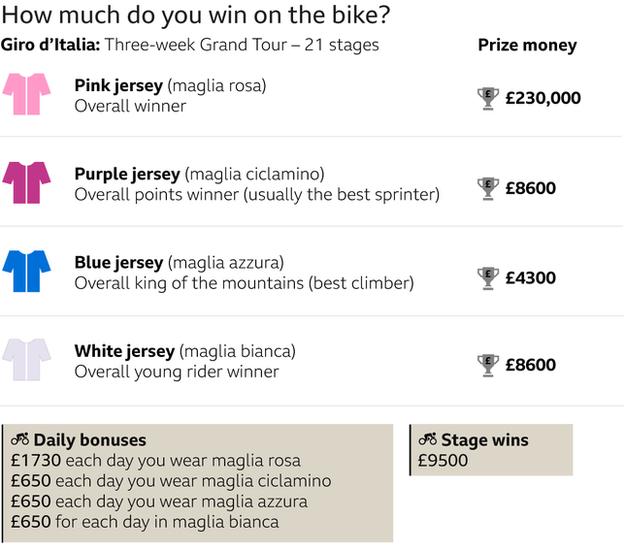Click the Daily bonuses heading
This screenshot has height=551, width=624.
pos(90,440)
